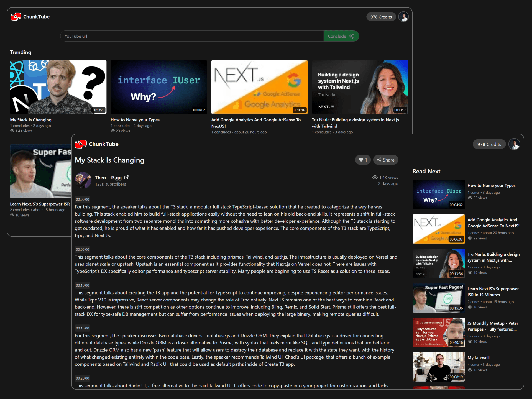Open the external link icon next to Theo - t3.gg
Viewport: 532px width, 399px height.
126,177
